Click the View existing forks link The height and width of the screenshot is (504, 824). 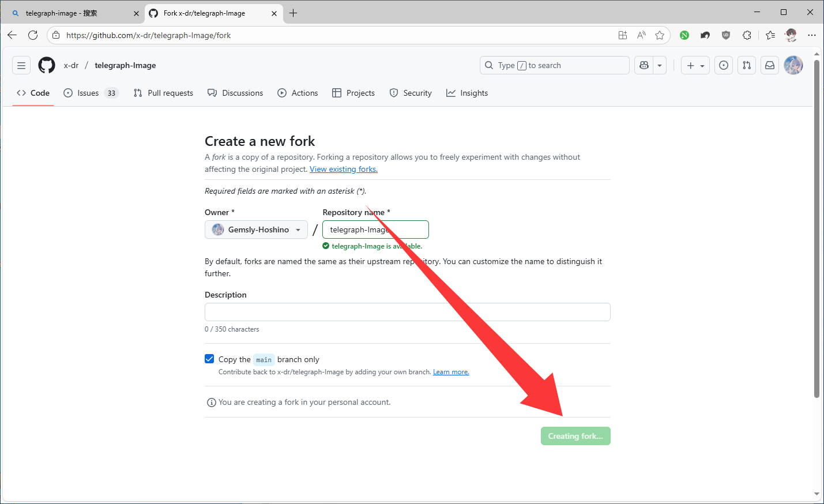tap(344, 169)
